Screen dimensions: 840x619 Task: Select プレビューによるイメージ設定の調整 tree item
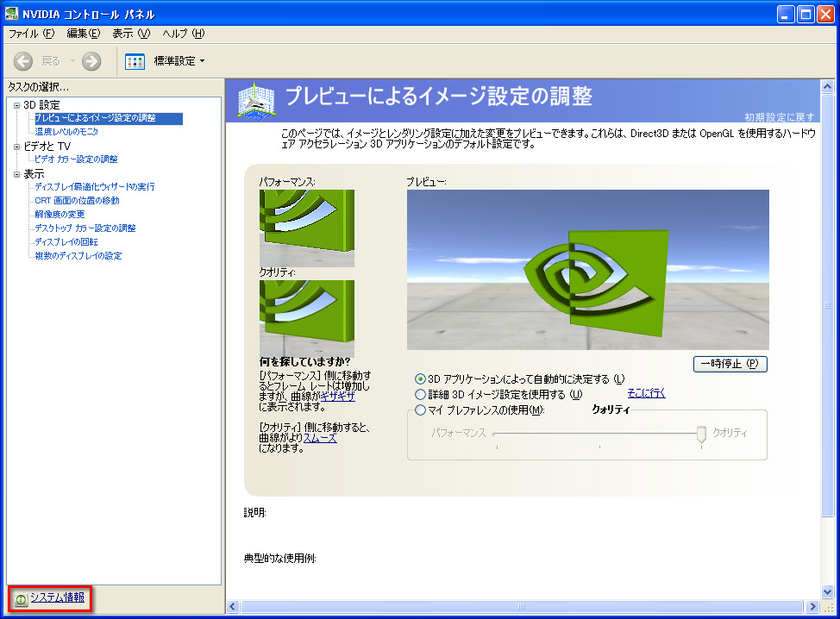click(108, 118)
